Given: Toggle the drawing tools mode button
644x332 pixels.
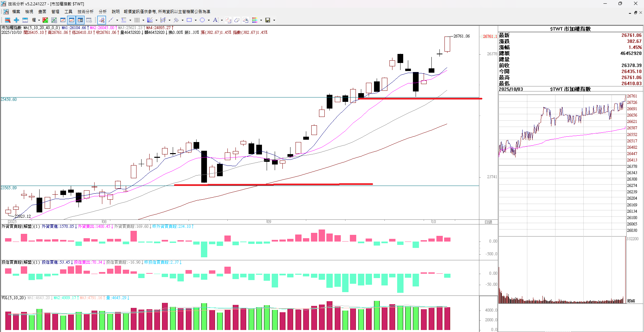Looking at the screenshot, I should (102, 20).
